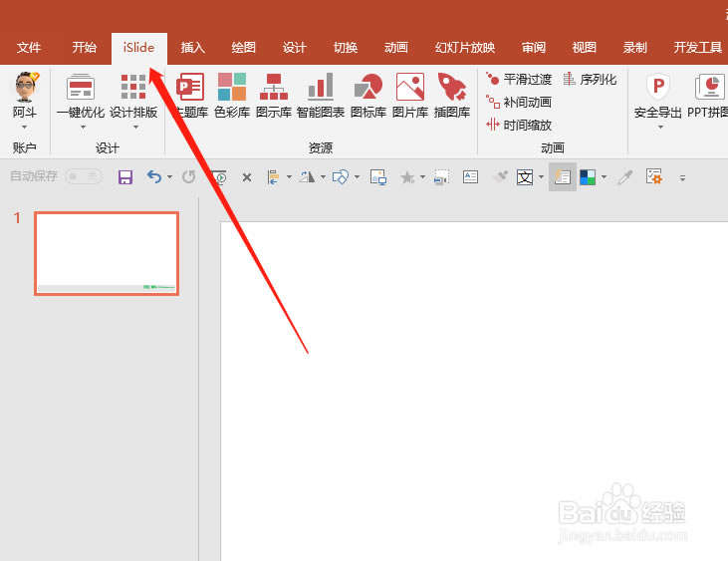Open the 图片库 picture library
This screenshot has width=728, height=561.
click(409, 96)
